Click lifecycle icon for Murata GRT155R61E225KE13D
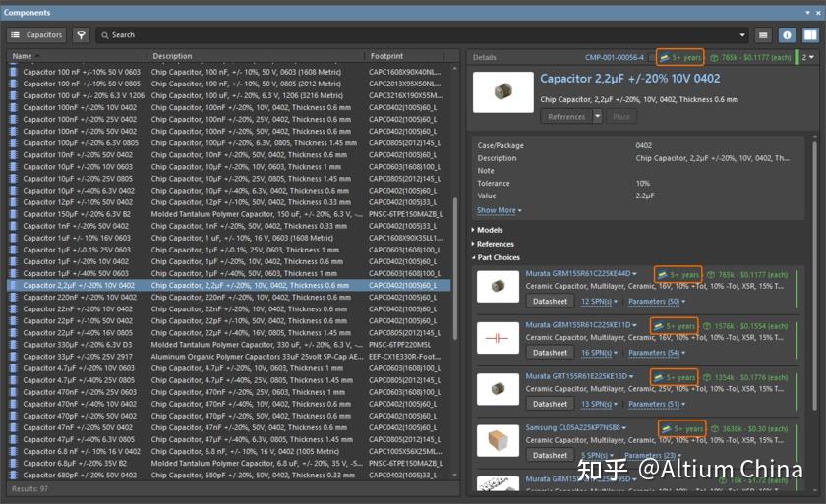826x504 pixels. pyautogui.click(x=658, y=377)
